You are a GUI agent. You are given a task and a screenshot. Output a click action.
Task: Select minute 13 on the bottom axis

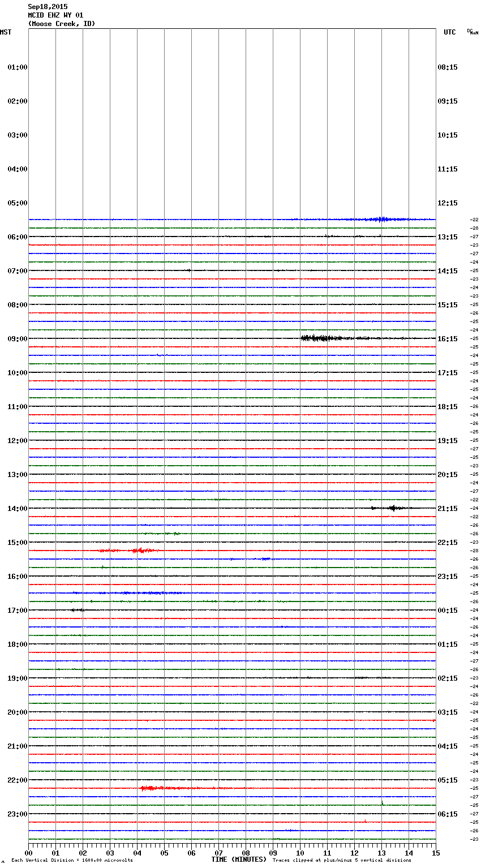pos(381,853)
